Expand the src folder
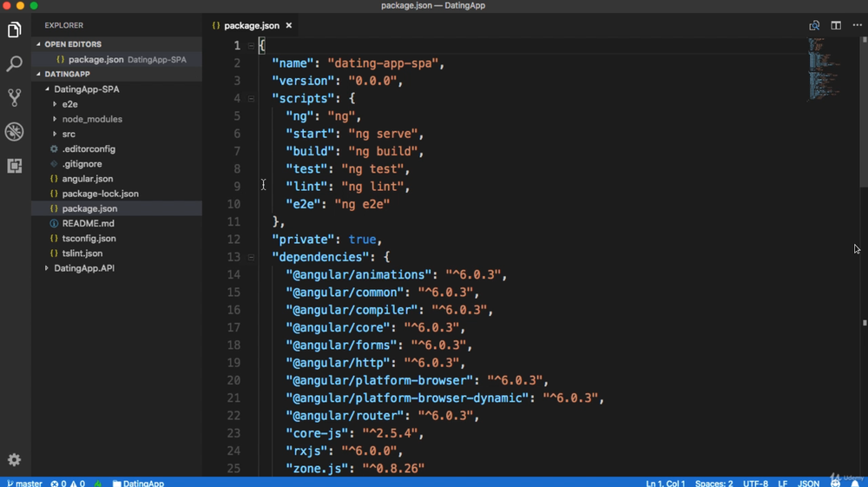Screen dimensions: 868x487 54,134
